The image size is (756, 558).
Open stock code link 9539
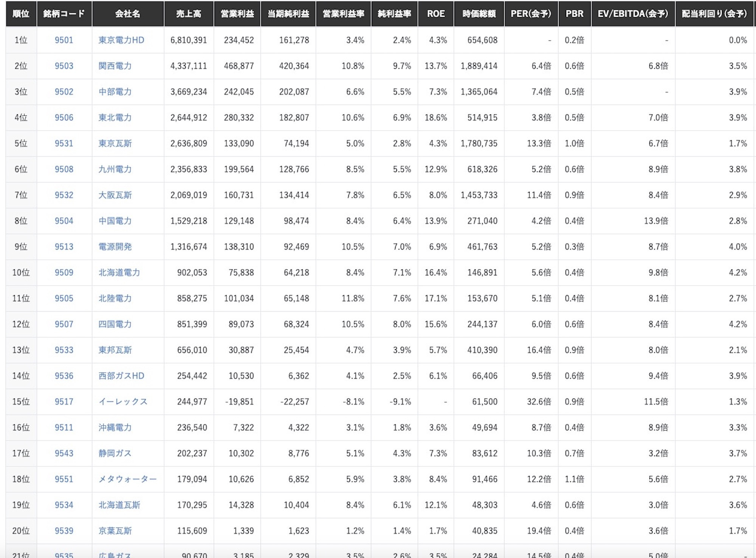[x=64, y=531]
